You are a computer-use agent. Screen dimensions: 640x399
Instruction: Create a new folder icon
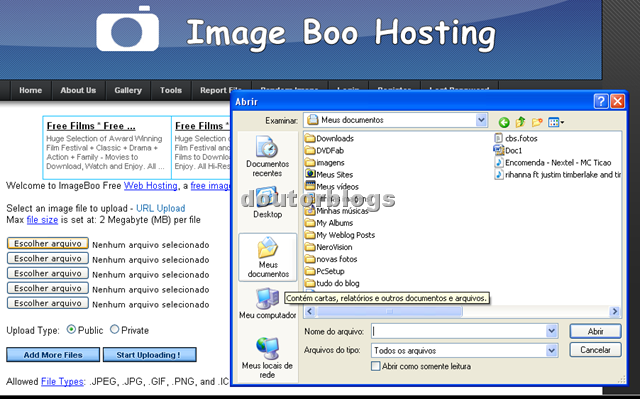point(537,122)
